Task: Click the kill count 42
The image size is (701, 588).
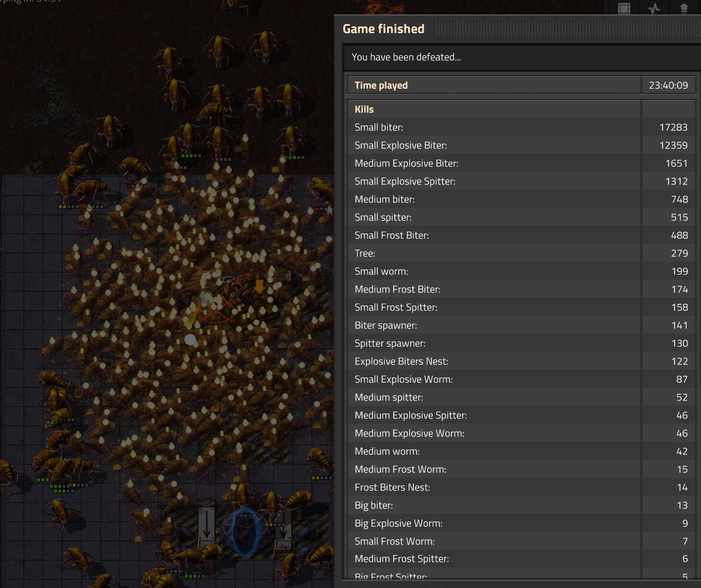Action: tap(682, 451)
